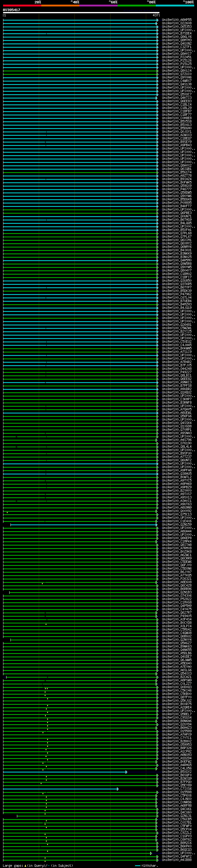The width and height of the screenshot is (197, 868).
Task: Select the UniRef100_A8UA44 label
Action: (177, 531)
